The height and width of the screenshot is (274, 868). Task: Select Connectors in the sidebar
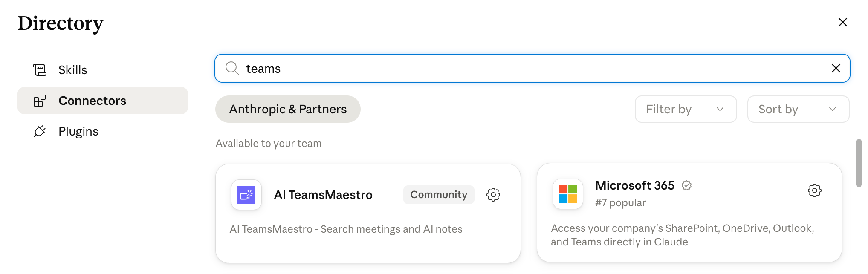pos(102,101)
